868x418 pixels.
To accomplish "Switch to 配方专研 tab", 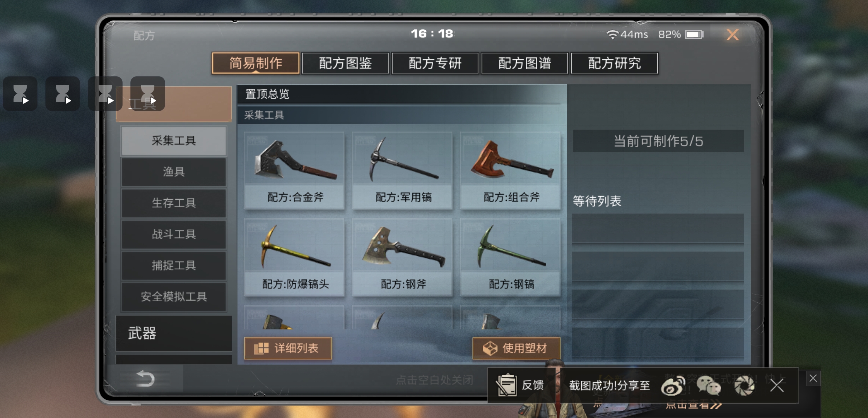I will point(435,63).
